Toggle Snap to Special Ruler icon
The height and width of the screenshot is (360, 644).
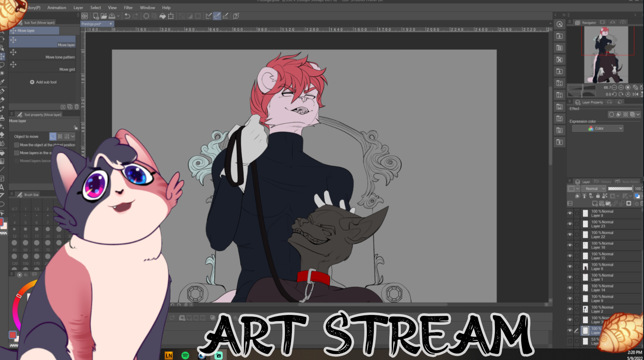pos(217,16)
